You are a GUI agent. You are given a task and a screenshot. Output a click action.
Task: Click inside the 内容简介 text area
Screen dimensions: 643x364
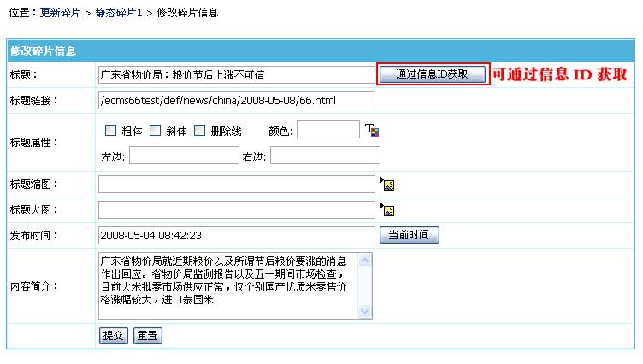[x=227, y=285]
